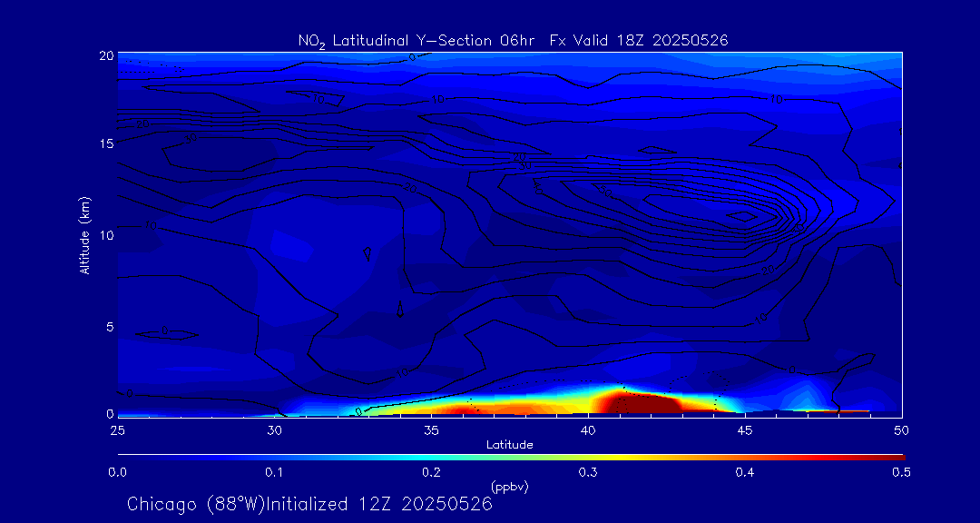Click altitude axis tick label "15"
Viewport: 980px width, 523px height.
tap(107, 143)
